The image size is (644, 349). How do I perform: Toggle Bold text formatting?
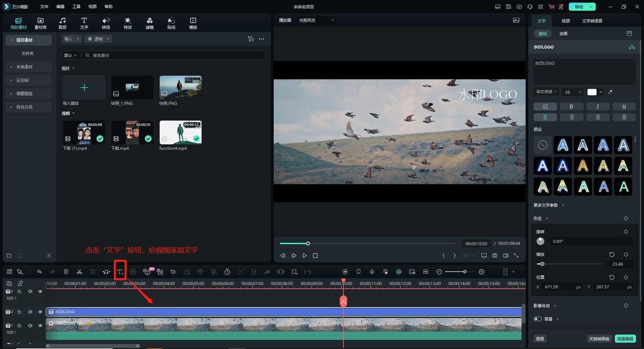[x=571, y=106]
